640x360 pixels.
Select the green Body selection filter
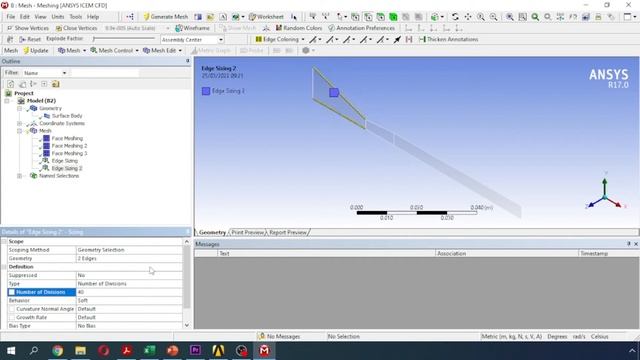pos(393,17)
